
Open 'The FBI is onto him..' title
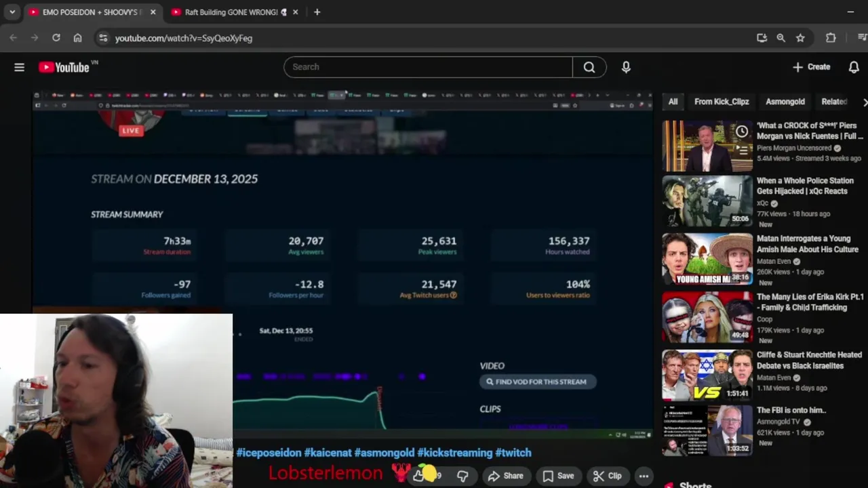point(791,410)
